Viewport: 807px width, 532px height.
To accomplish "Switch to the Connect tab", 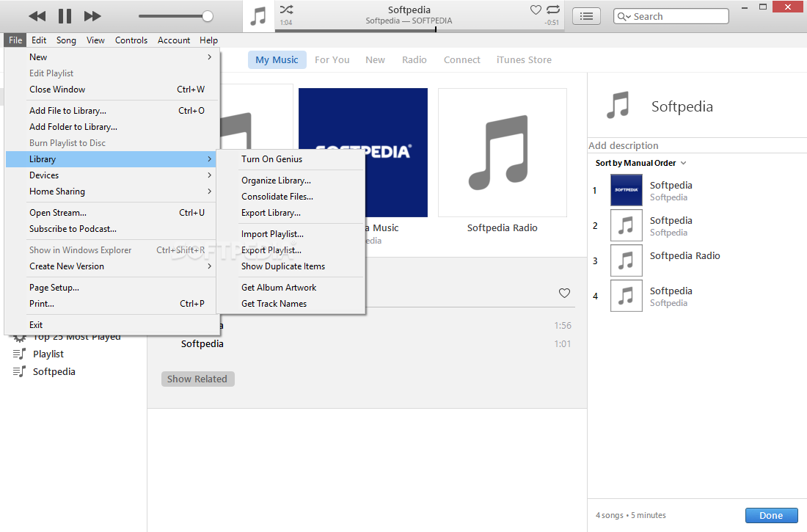I will tap(462, 59).
